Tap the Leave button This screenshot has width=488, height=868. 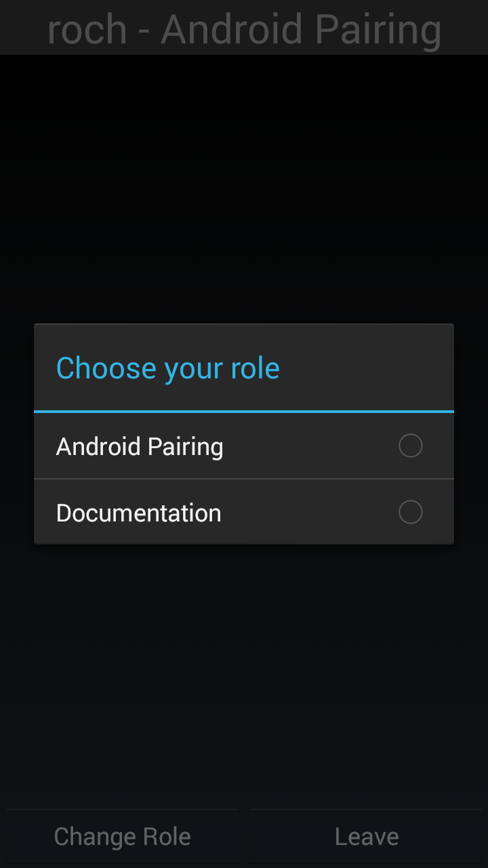pyautogui.click(x=366, y=837)
